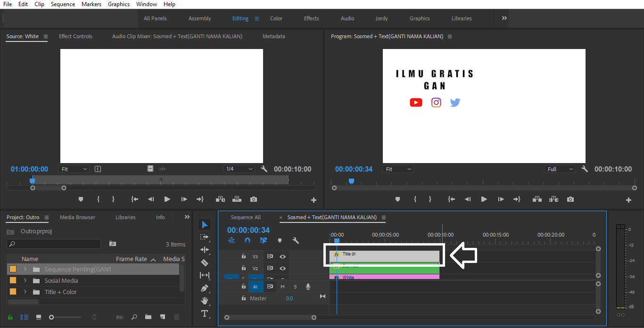The height and width of the screenshot is (328, 644).
Task: Play the Source monitor clip
Action: [x=167, y=199]
